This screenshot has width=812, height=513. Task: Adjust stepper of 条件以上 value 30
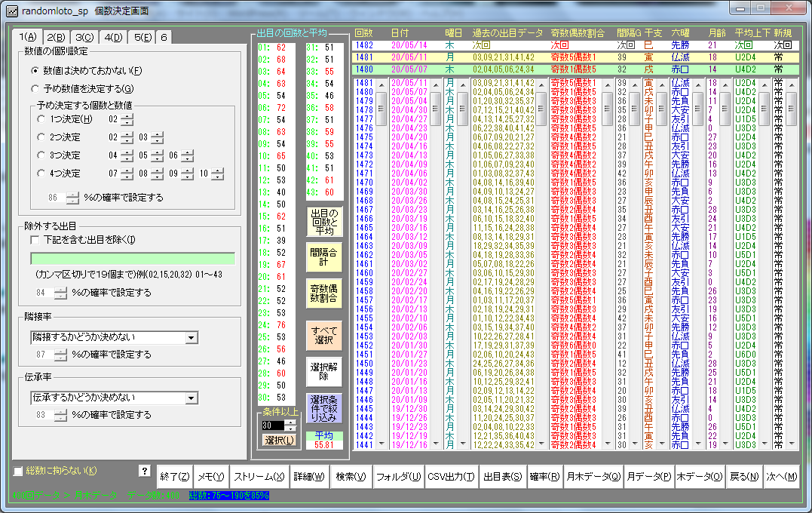point(290,425)
